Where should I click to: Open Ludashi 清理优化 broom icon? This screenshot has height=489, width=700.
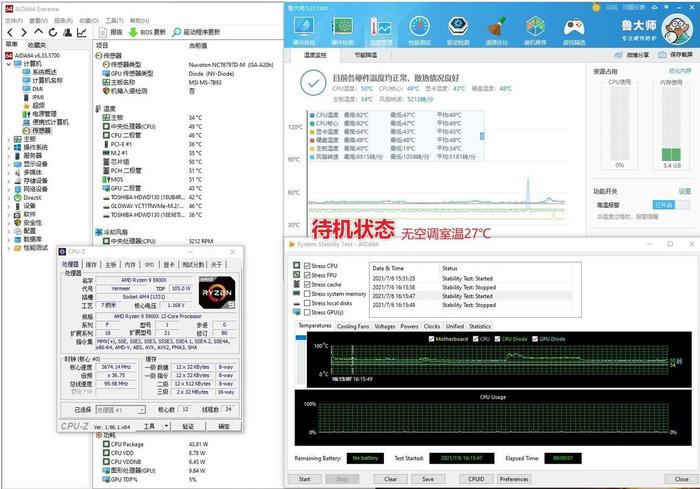[x=496, y=27]
